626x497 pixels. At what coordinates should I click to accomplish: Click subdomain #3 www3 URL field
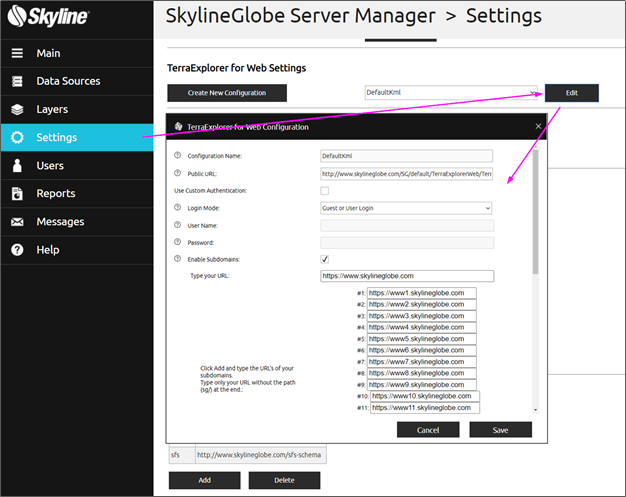click(x=422, y=316)
